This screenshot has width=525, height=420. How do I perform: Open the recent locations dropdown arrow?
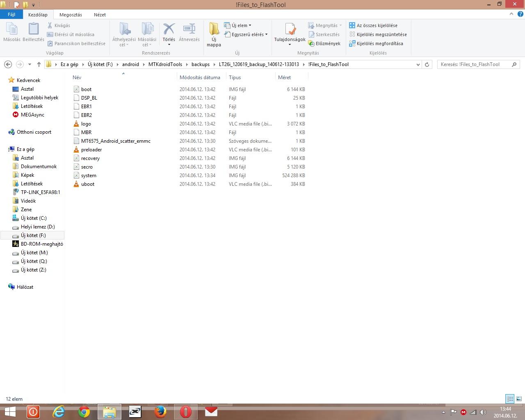(30, 64)
